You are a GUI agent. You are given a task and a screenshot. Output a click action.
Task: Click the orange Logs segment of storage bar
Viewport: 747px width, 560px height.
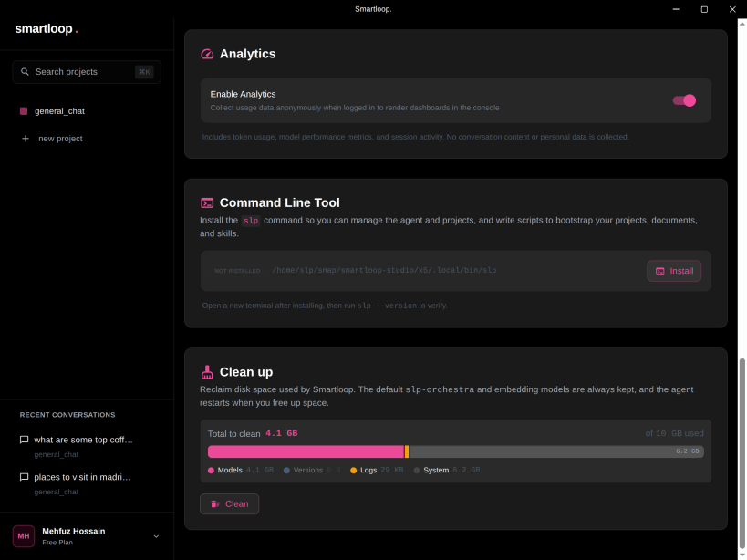(x=407, y=451)
